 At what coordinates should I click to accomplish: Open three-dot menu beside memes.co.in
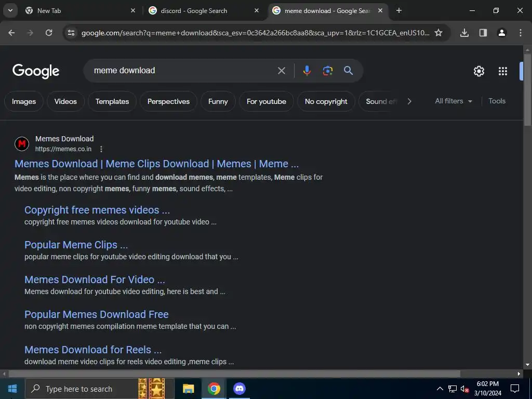click(101, 149)
